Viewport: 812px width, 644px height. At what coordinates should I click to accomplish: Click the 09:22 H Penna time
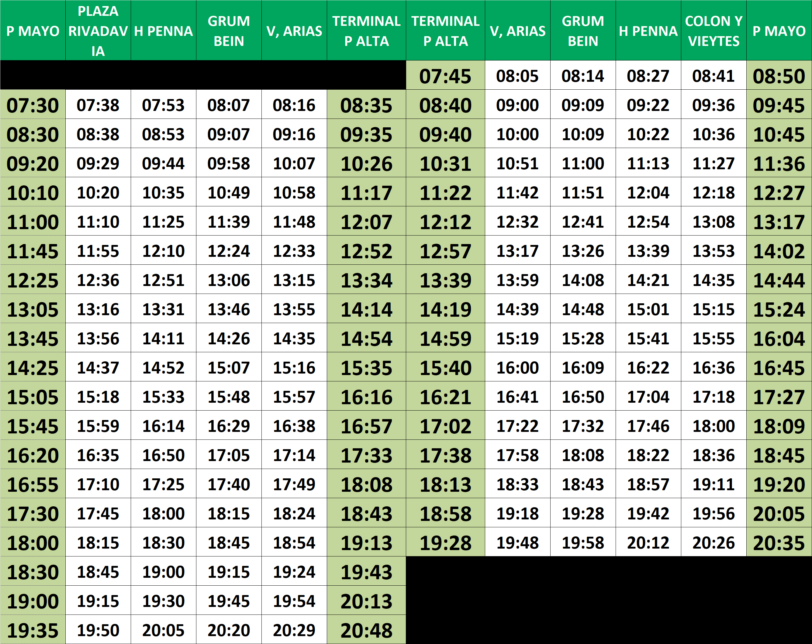648,105
